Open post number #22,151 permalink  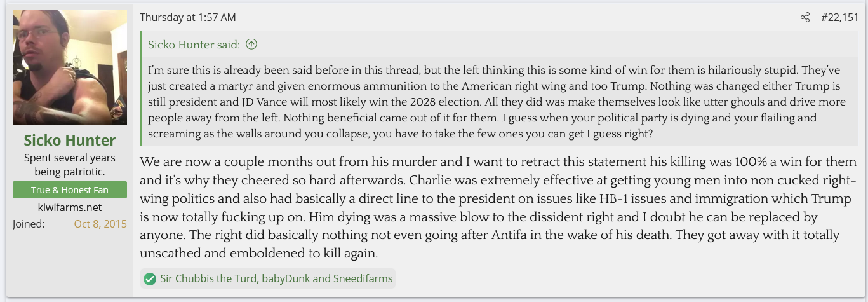tap(839, 18)
